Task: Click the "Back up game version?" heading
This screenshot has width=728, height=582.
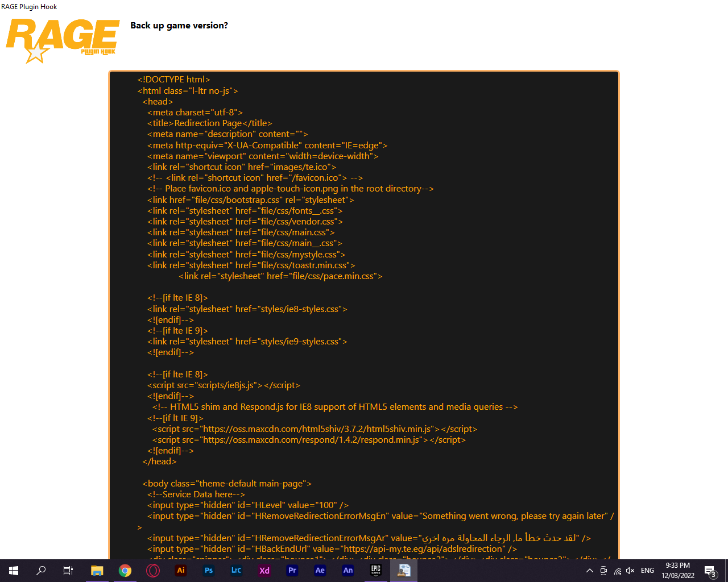Action: pos(179,26)
